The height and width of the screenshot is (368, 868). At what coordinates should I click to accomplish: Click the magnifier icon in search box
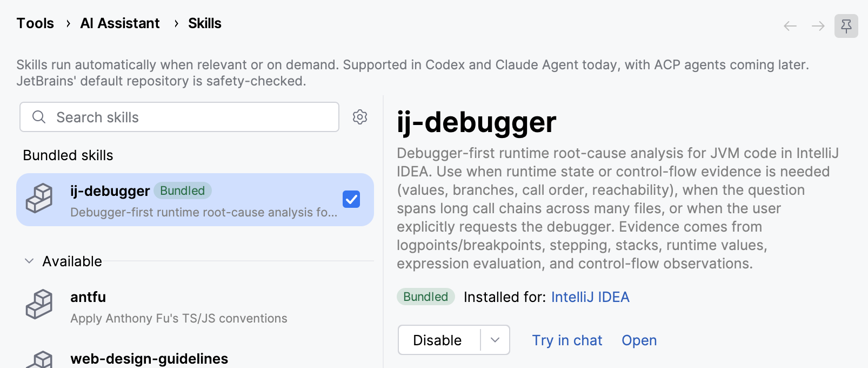(39, 117)
